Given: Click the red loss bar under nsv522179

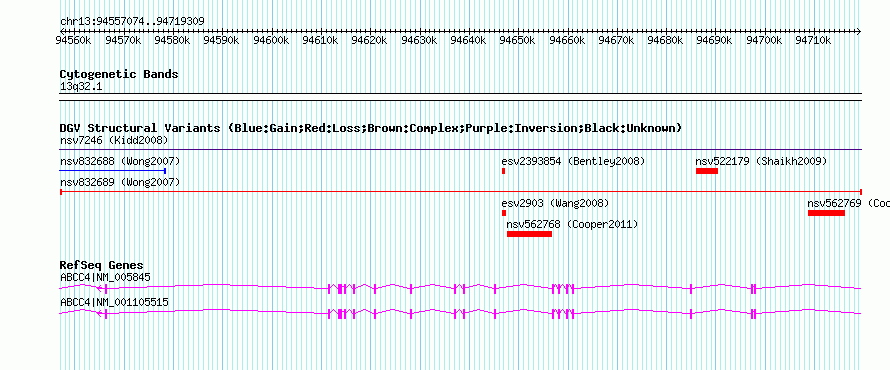Looking at the screenshot, I should (x=707, y=171).
